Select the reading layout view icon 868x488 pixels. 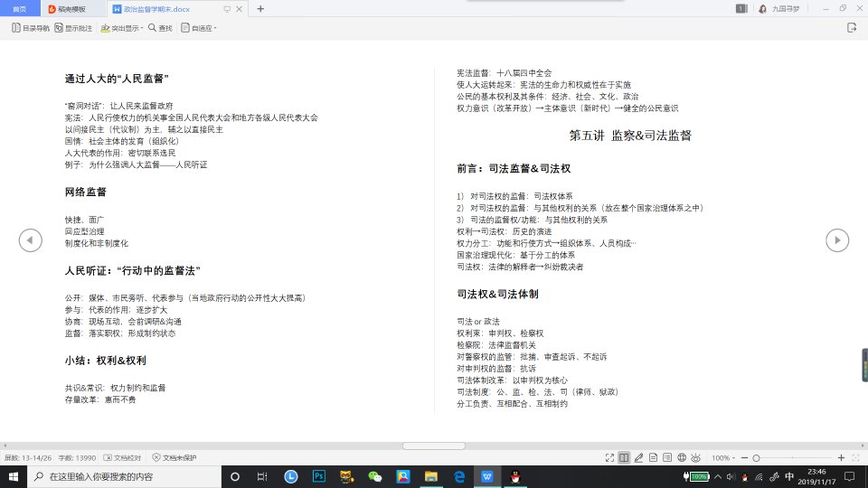[624, 457]
